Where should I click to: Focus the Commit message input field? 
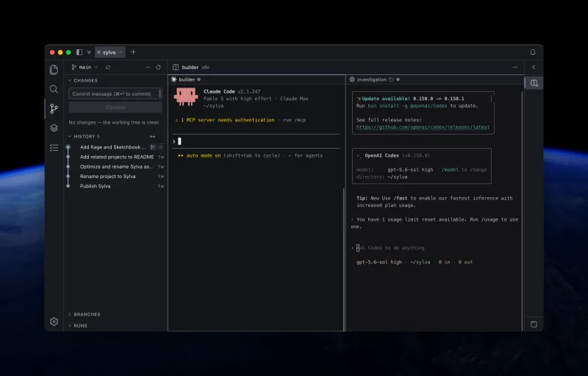[115, 93]
